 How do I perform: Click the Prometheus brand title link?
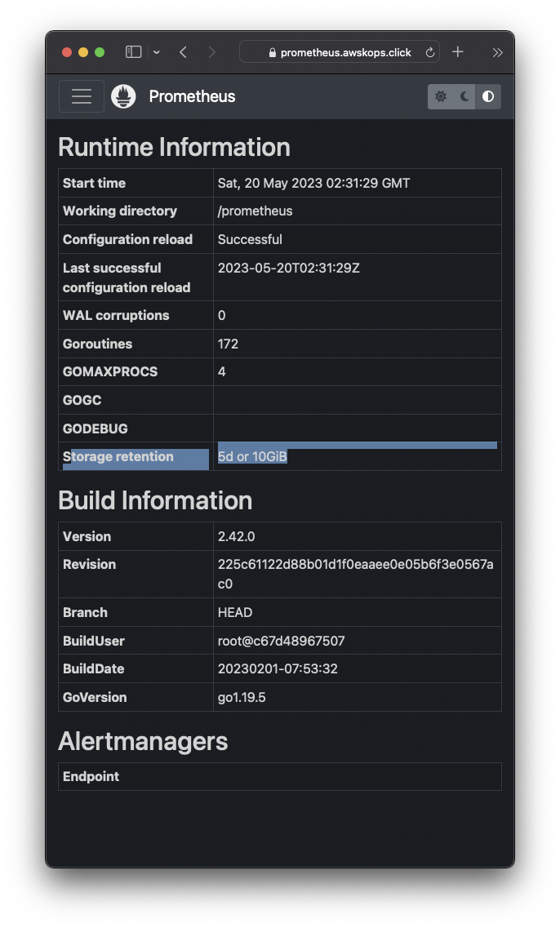pos(192,96)
